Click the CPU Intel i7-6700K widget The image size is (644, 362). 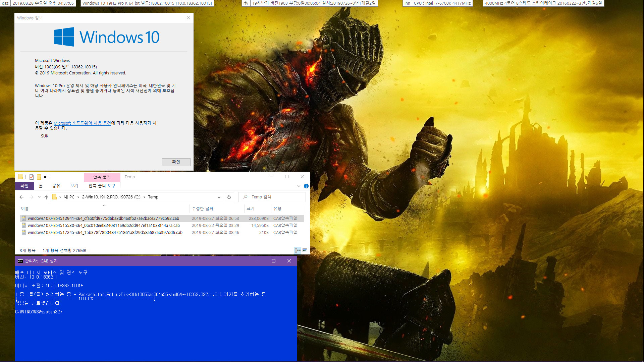point(442,3)
